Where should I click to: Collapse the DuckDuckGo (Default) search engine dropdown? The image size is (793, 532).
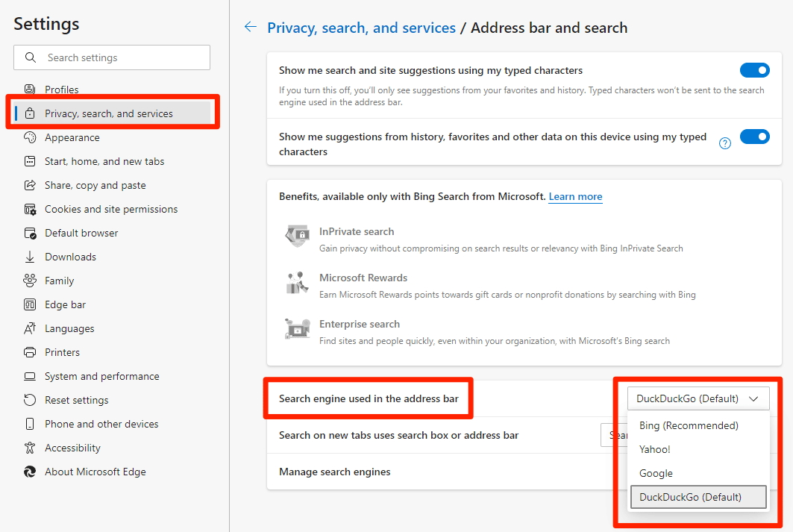(x=698, y=398)
